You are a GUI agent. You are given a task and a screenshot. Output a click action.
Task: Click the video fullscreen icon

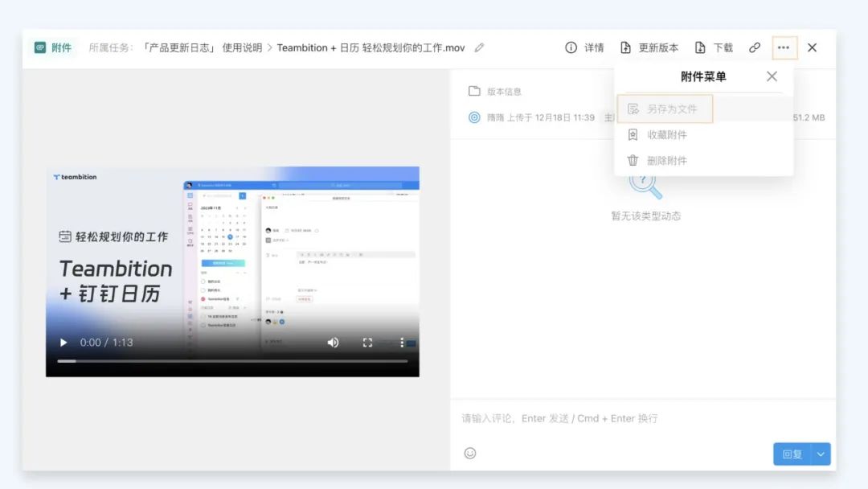coord(367,343)
